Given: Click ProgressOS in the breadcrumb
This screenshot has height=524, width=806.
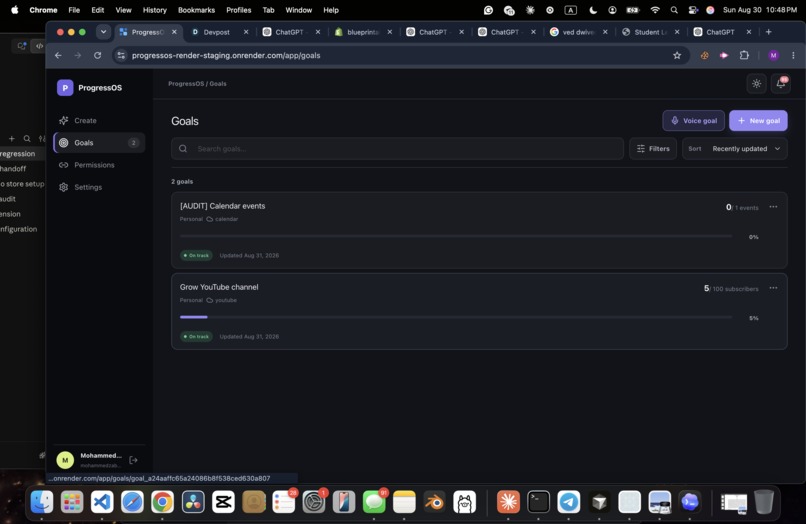Looking at the screenshot, I should (186, 83).
